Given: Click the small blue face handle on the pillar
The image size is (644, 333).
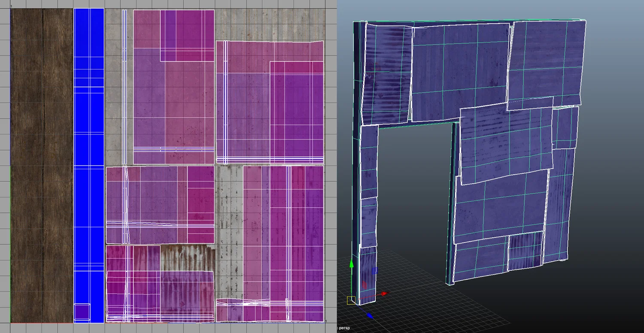Looking at the screenshot, I should (375, 270).
